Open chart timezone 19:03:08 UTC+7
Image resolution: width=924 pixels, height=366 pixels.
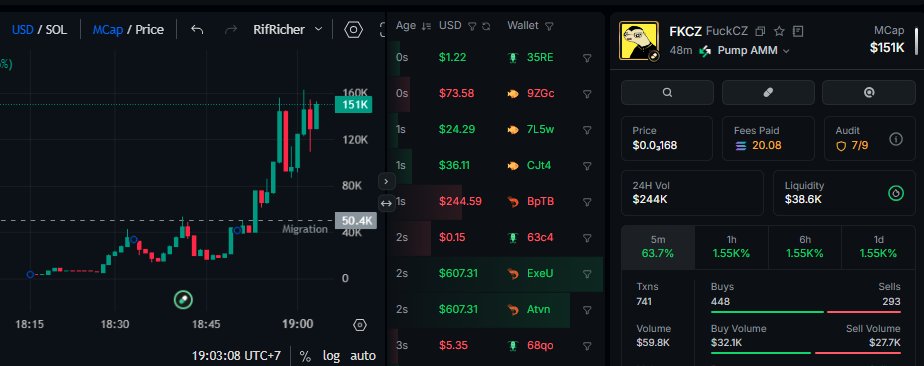click(236, 356)
